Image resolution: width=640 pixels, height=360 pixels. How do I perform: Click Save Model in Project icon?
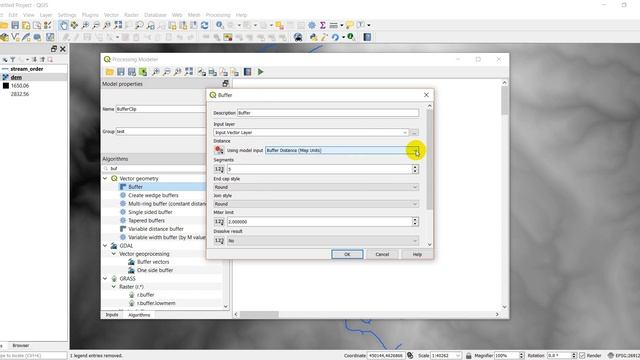[143, 72]
